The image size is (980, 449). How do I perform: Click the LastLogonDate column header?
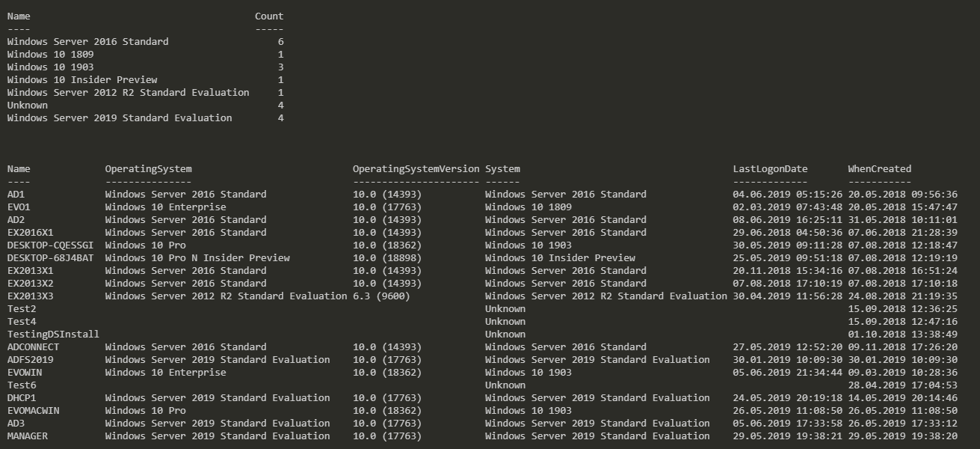pyautogui.click(x=770, y=169)
